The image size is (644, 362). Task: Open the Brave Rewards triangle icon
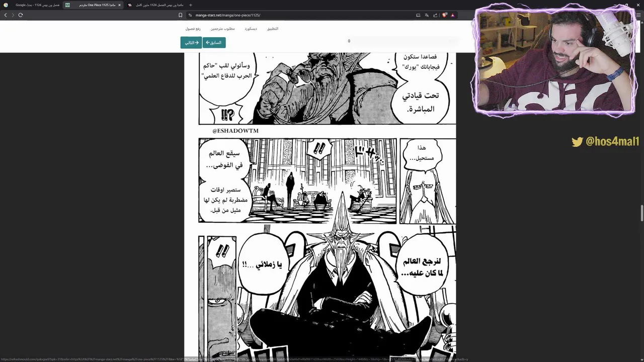[x=453, y=15]
